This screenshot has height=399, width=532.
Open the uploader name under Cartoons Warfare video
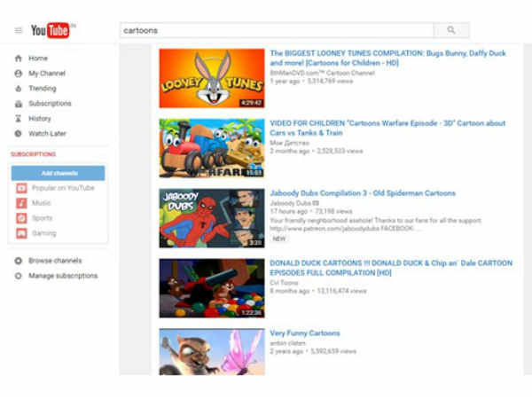coord(290,143)
